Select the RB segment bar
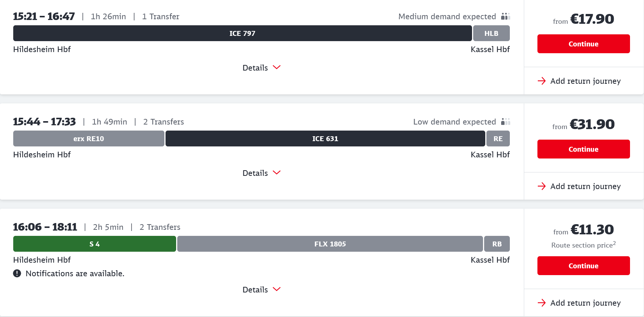The image size is (644, 317). click(497, 244)
